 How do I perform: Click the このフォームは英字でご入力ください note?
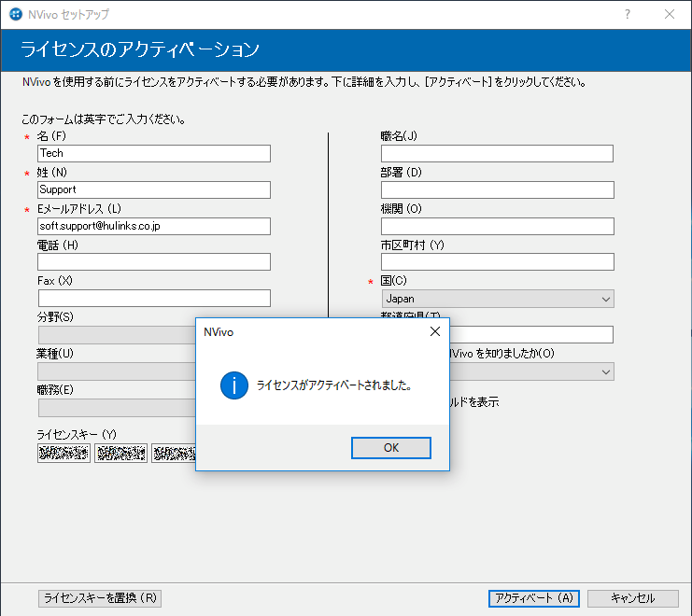coord(104,119)
